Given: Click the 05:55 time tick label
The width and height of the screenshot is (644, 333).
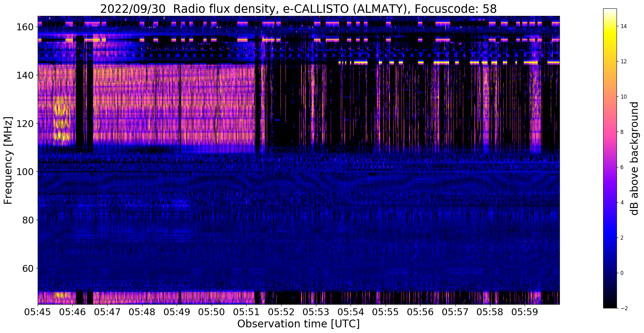Looking at the screenshot, I should [386, 312].
